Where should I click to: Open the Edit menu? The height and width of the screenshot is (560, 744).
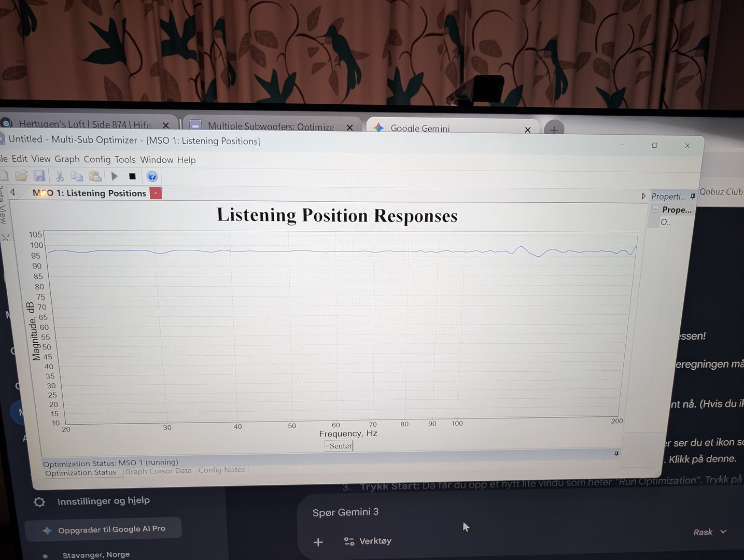(19, 159)
